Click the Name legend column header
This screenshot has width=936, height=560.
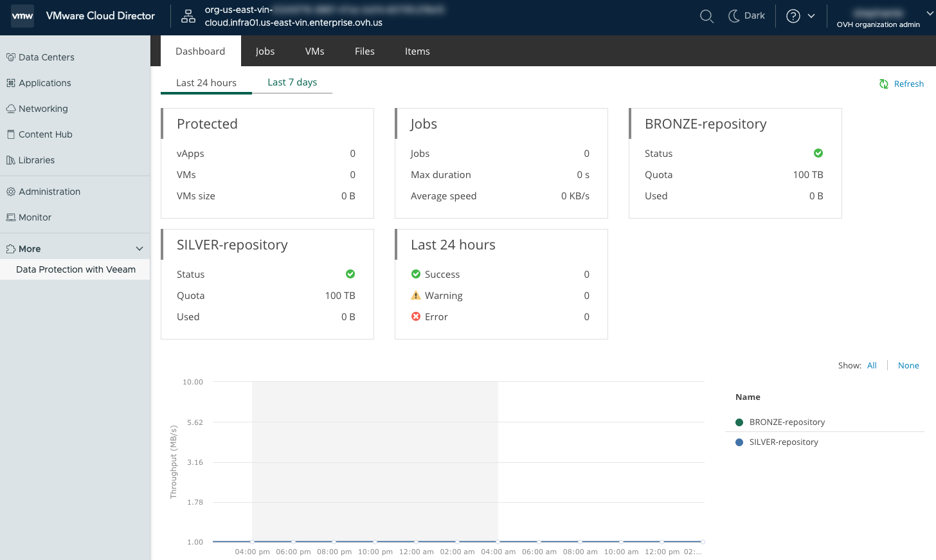[x=748, y=397]
